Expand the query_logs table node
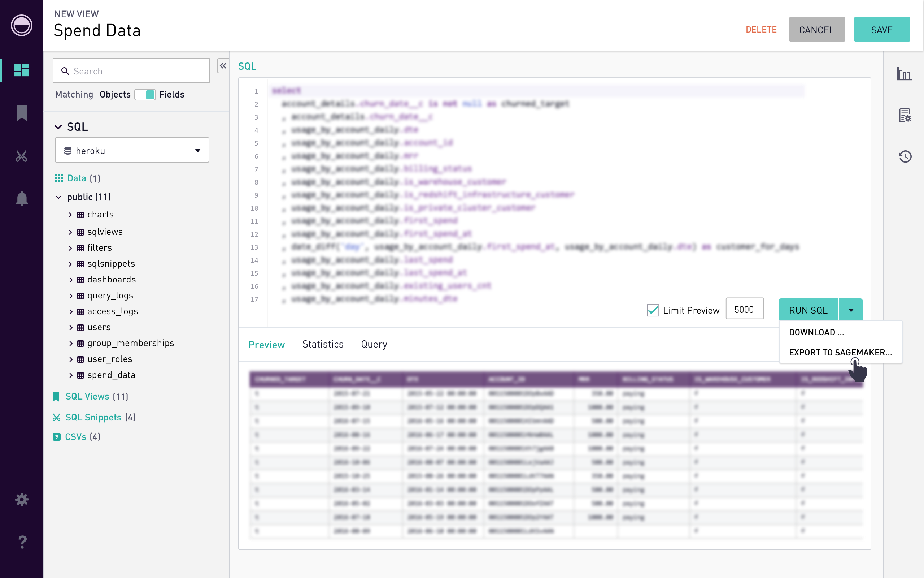Viewport: 924px width, 578px height. tap(70, 296)
